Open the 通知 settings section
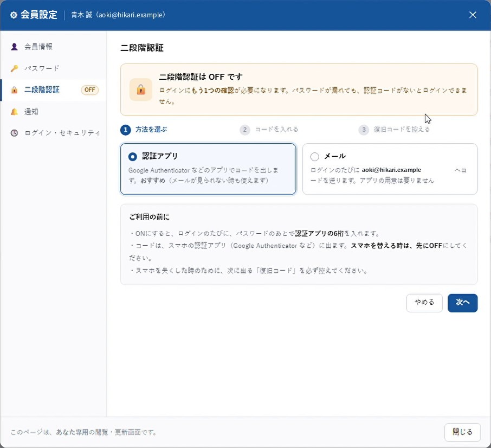Viewport: 491px width, 448px height. [x=54, y=112]
